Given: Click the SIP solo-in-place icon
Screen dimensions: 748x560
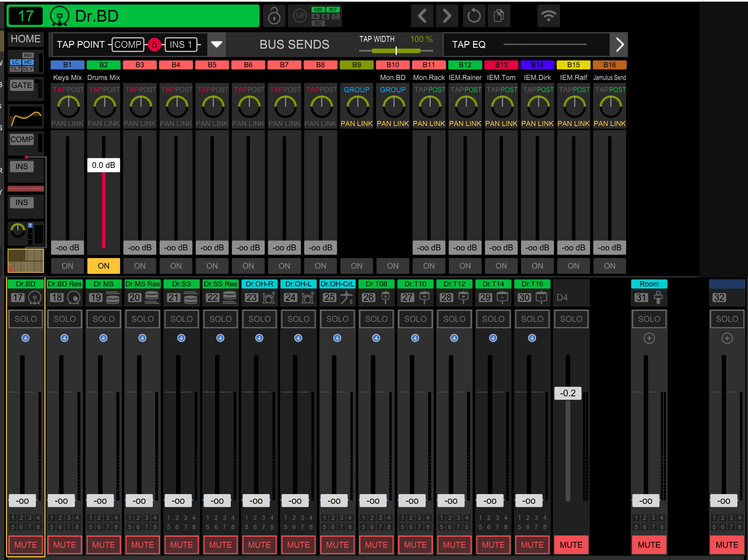Looking at the screenshot, I should pos(300,16).
